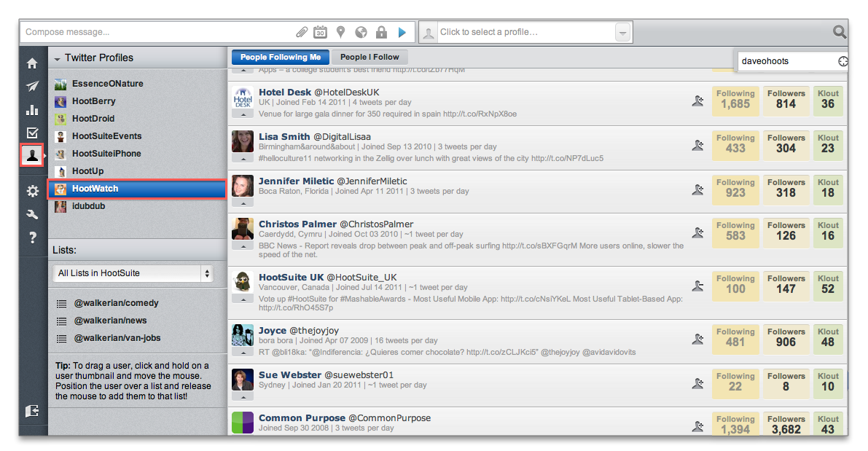The height and width of the screenshot is (451, 868).
Task: Click the globe targeting icon
Action: click(361, 33)
